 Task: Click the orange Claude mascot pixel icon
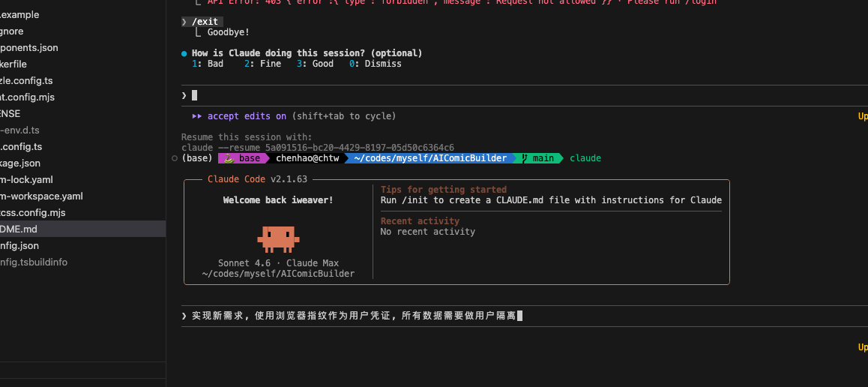[278, 238]
